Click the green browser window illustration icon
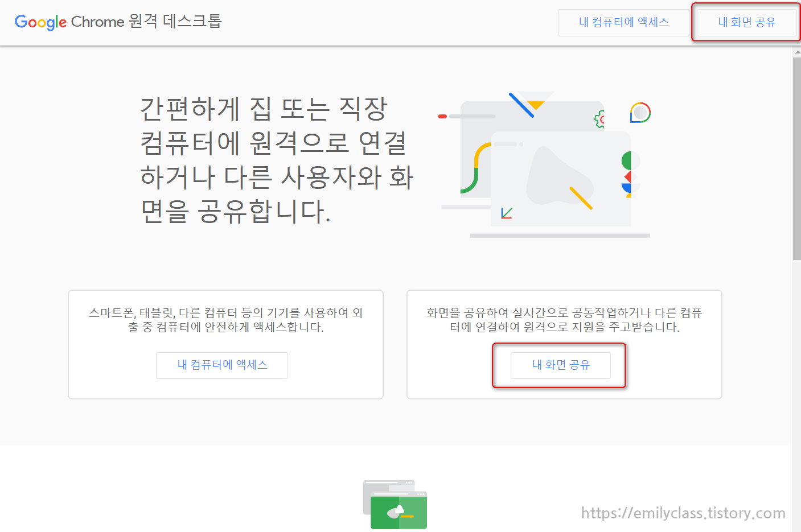Image resolution: width=801 pixels, height=532 pixels. [395, 505]
